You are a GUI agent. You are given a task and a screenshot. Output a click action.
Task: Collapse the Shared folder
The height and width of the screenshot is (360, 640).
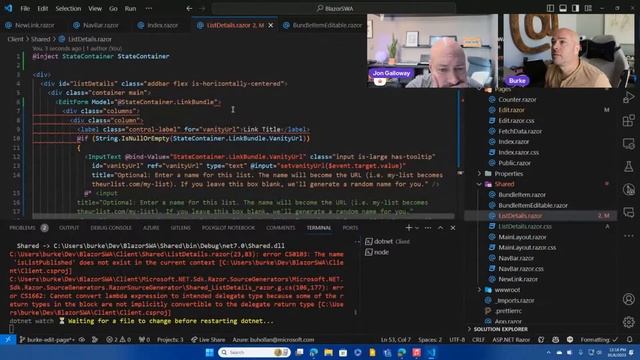pyautogui.click(x=480, y=184)
